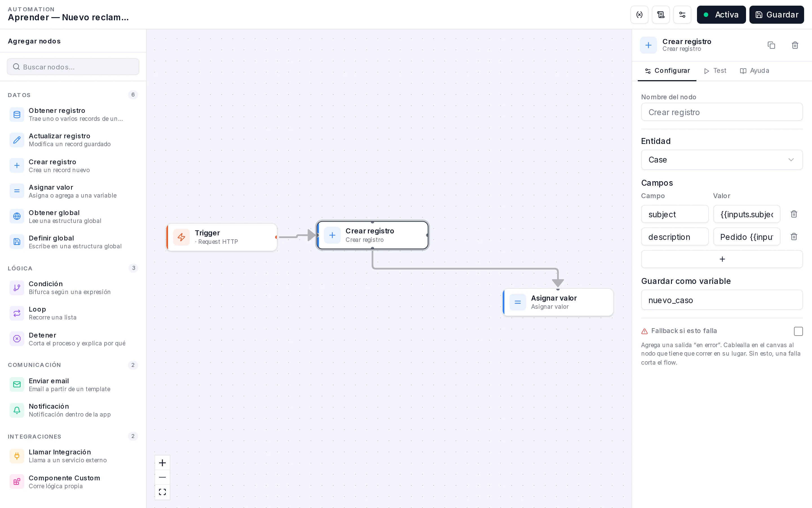Add Detener node from palette
The width and height of the screenshot is (812, 508).
click(73, 339)
